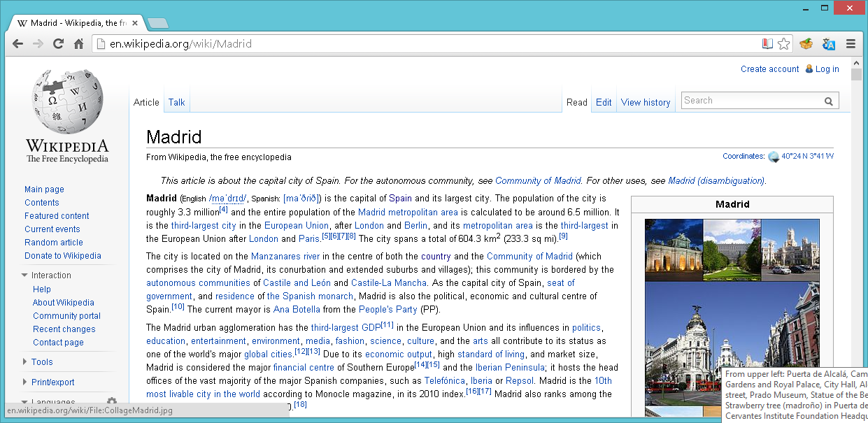Open the Help link under Interaction
Screen dimensions: 868x423
(x=42, y=289)
